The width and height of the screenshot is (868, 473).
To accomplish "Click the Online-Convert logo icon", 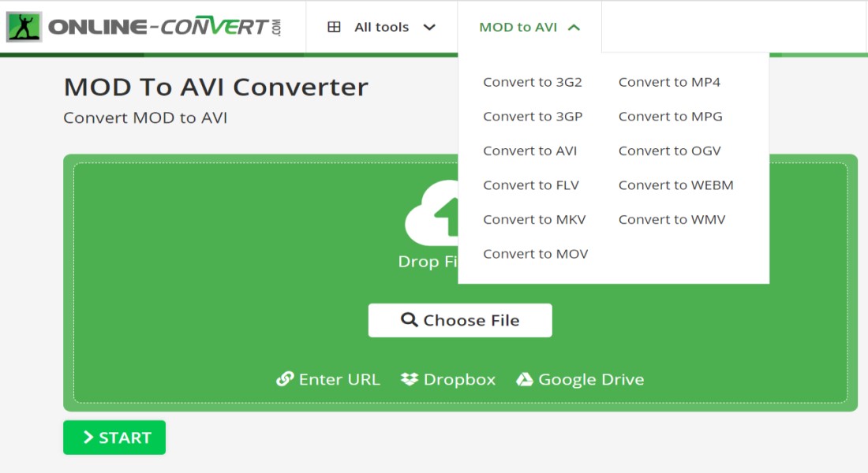I will pos(24,27).
